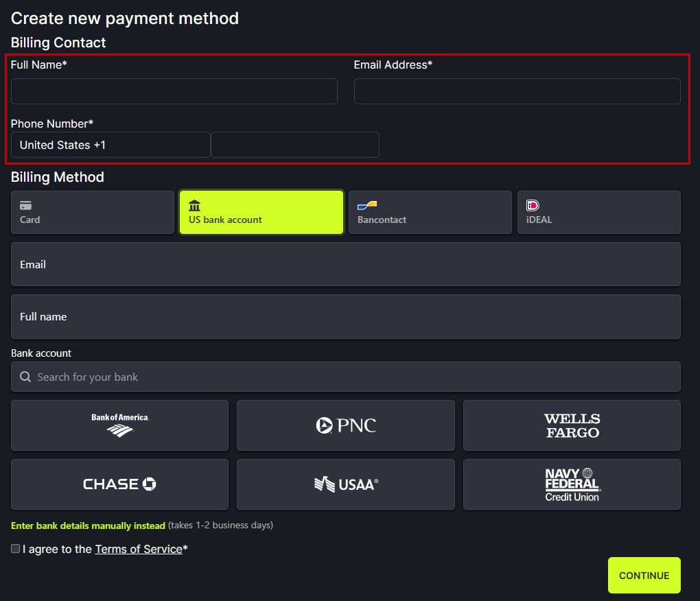Pick the Wells Fargo bank tile
The image size is (700, 601).
click(x=572, y=425)
